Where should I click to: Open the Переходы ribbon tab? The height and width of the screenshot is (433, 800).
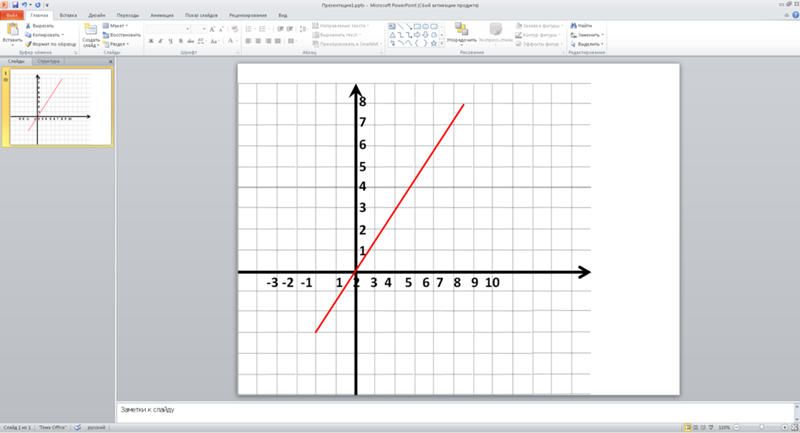[128, 15]
